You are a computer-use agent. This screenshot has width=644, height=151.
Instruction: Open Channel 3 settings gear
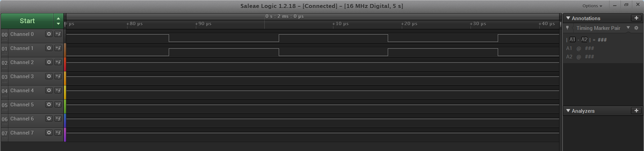(49, 77)
